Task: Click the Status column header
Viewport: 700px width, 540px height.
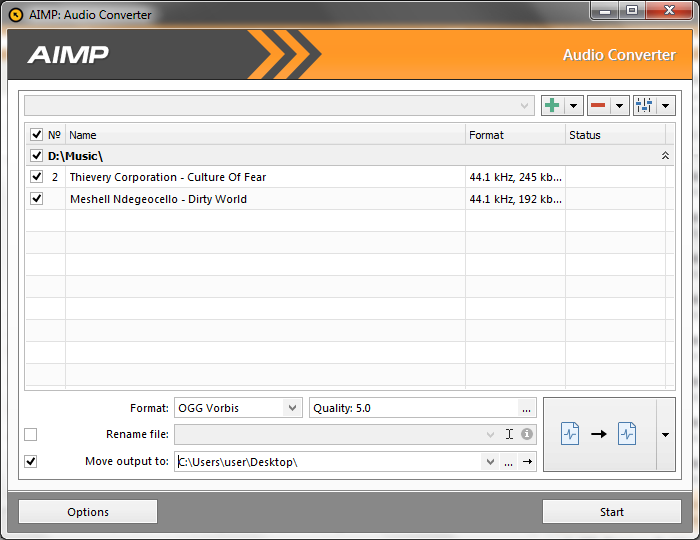Action: (616, 135)
